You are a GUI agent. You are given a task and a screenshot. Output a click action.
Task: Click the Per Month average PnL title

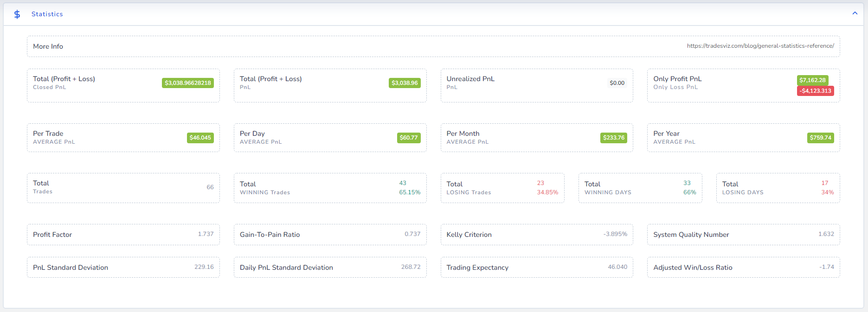[463, 134]
